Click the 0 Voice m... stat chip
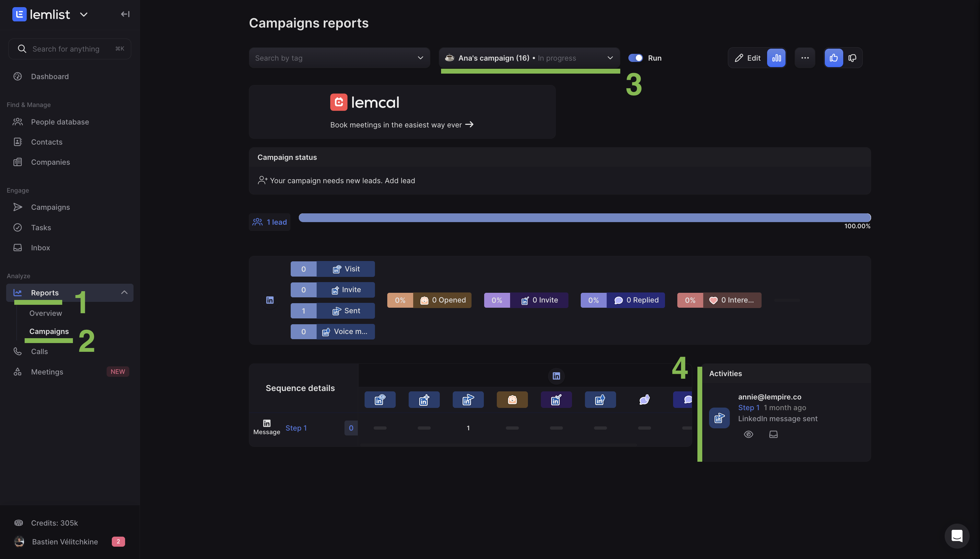The image size is (980, 559). click(x=333, y=332)
